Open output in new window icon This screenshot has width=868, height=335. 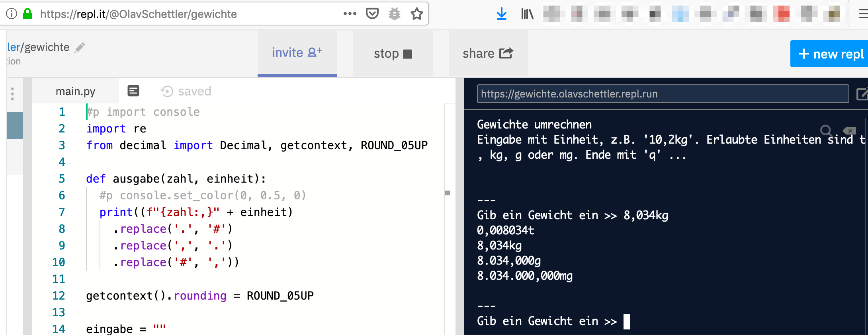[x=861, y=94]
